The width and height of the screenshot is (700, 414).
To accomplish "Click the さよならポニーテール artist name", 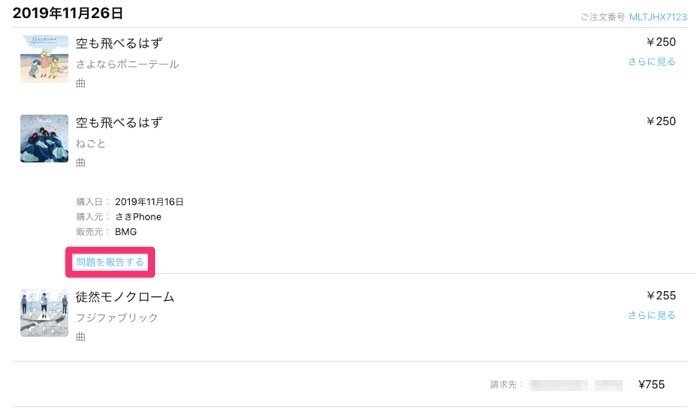I will [x=127, y=64].
